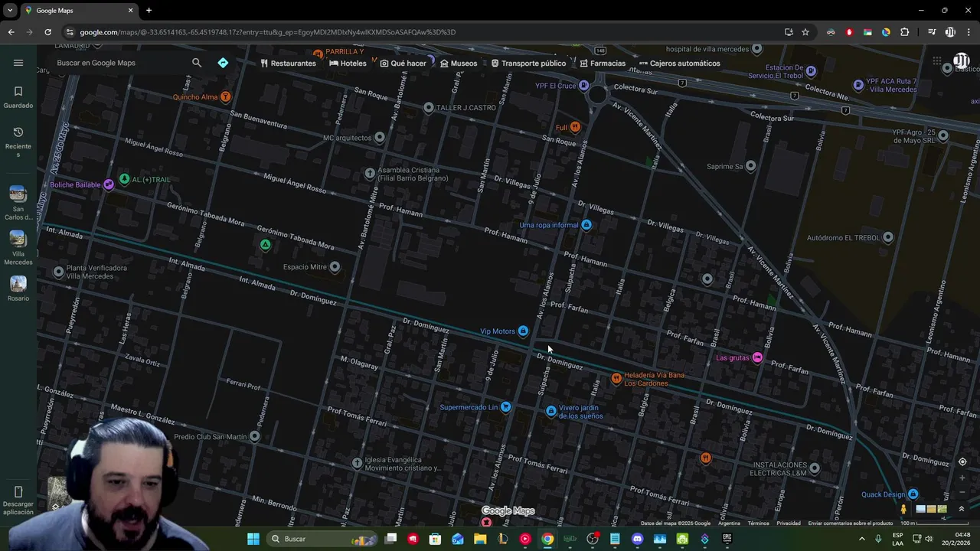Open the Privacidad link

789,523
